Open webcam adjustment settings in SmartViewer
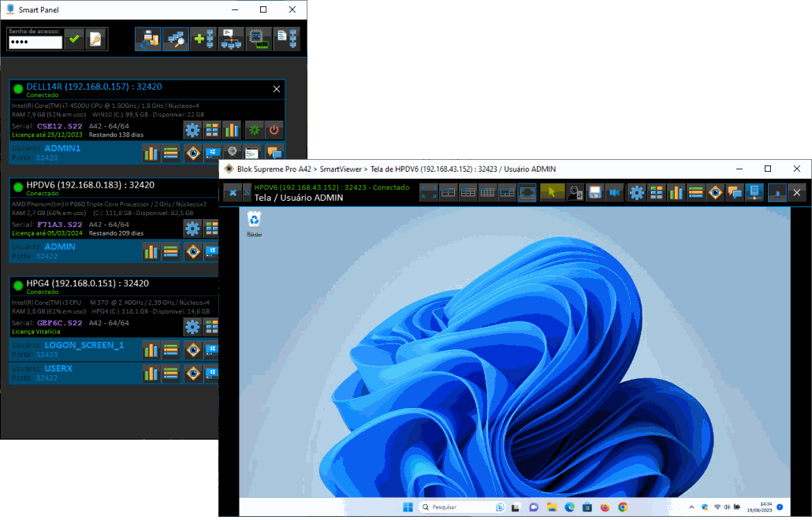Image resolution: width=812 pixels, height=520 pixels. [x=575, y=192]
